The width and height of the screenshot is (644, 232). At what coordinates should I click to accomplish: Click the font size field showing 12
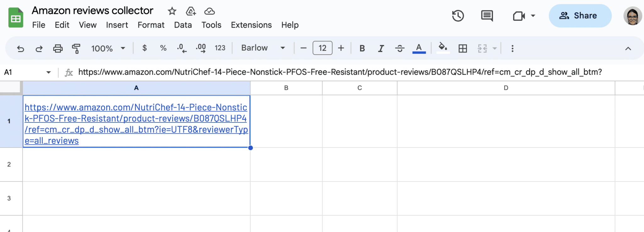322,48
